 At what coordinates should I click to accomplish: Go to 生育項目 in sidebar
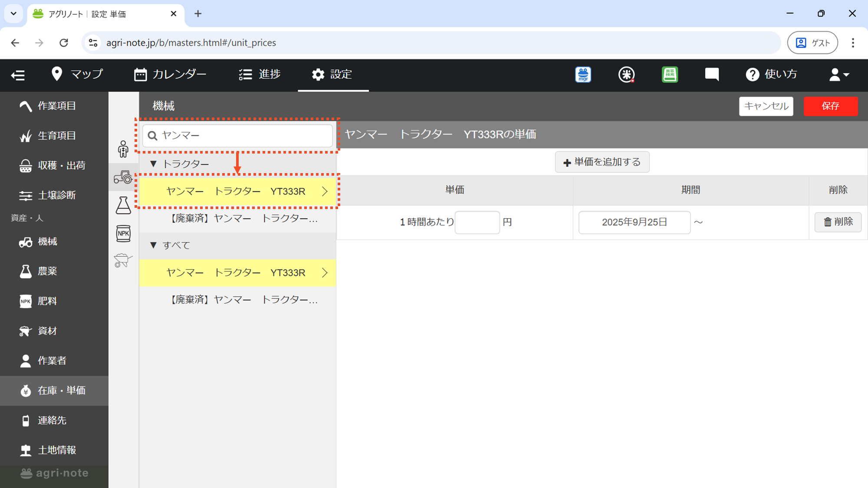[x=54, y=136]
